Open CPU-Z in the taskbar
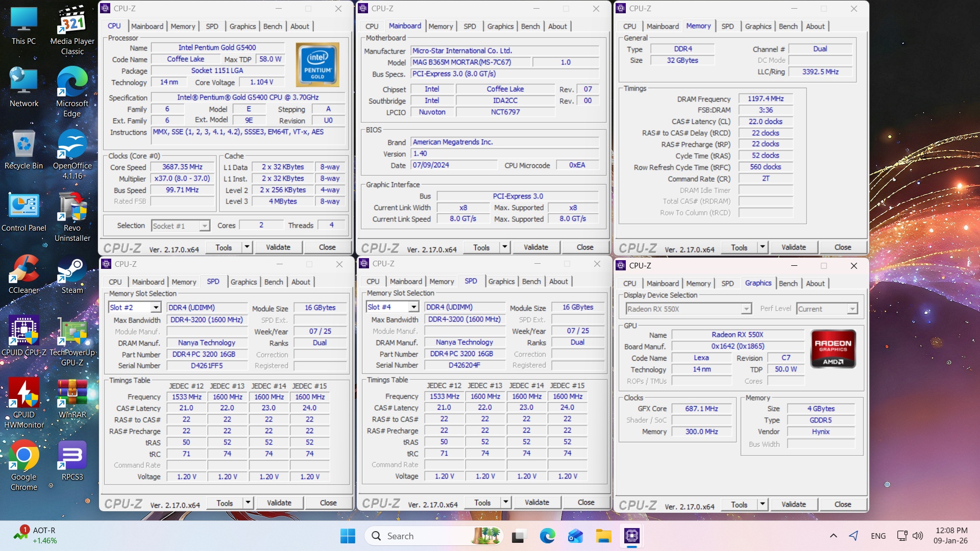Image resolution: width=980 pixels, height=551 pixels. 631,536
